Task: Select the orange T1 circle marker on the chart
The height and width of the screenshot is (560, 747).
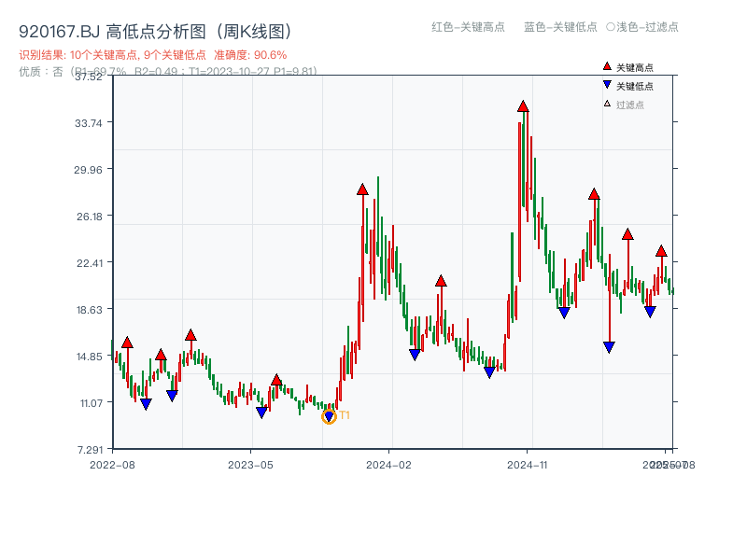Action: (x=329, y=414)
